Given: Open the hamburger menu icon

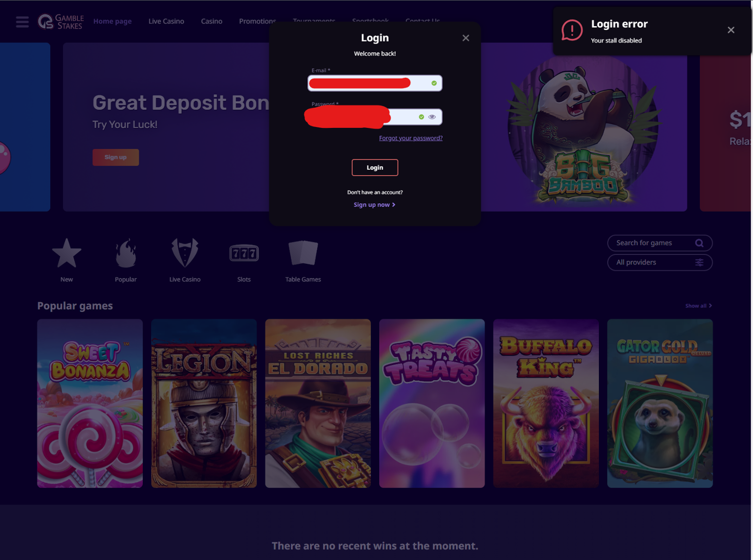Looking at the screenshot, I should [x=22, y=22].
